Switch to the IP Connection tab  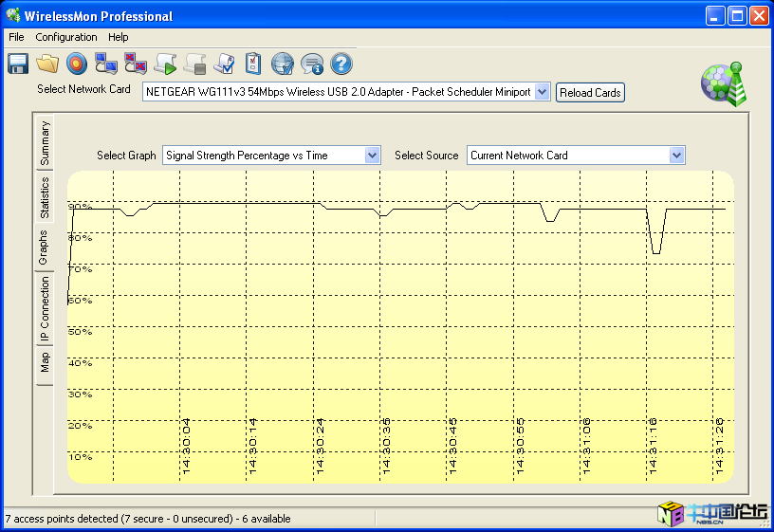pyautogui.click(x=45, y=309)
